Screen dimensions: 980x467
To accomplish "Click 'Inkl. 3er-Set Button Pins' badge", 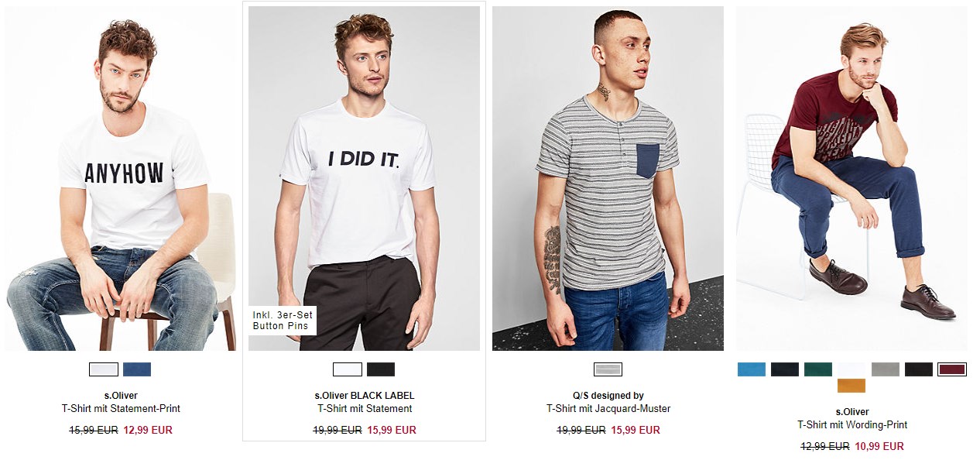I will (283, 321).
